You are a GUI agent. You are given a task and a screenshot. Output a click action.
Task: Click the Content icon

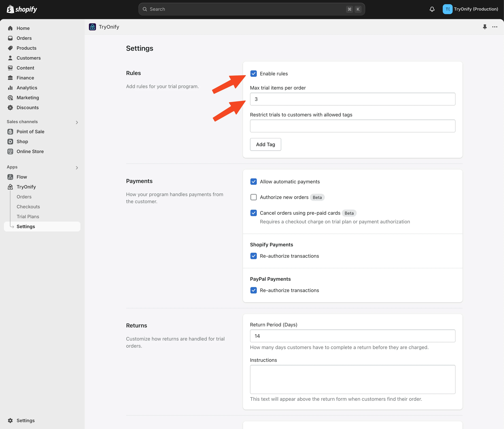10,68
